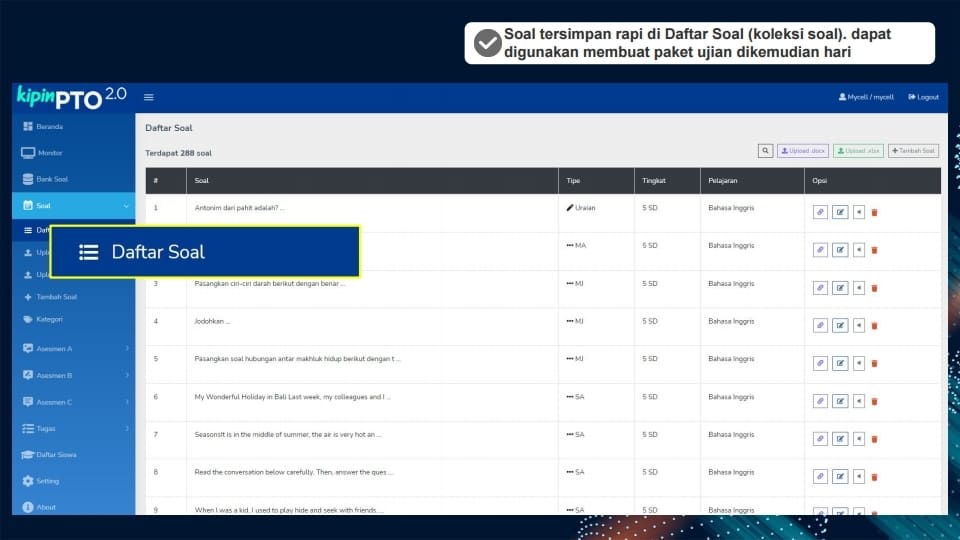
Task: Play audio icon for question 4
Action: point(858,325)
